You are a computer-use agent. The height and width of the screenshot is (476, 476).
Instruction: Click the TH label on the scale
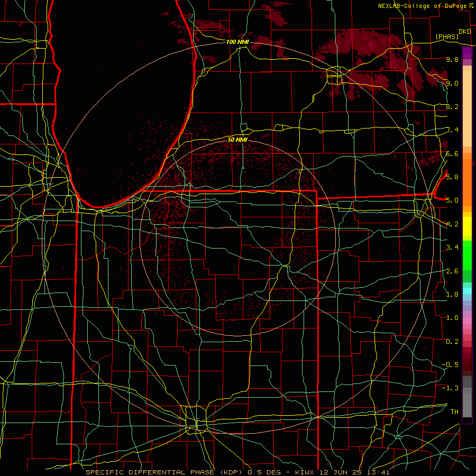click(x=454, y=411)
